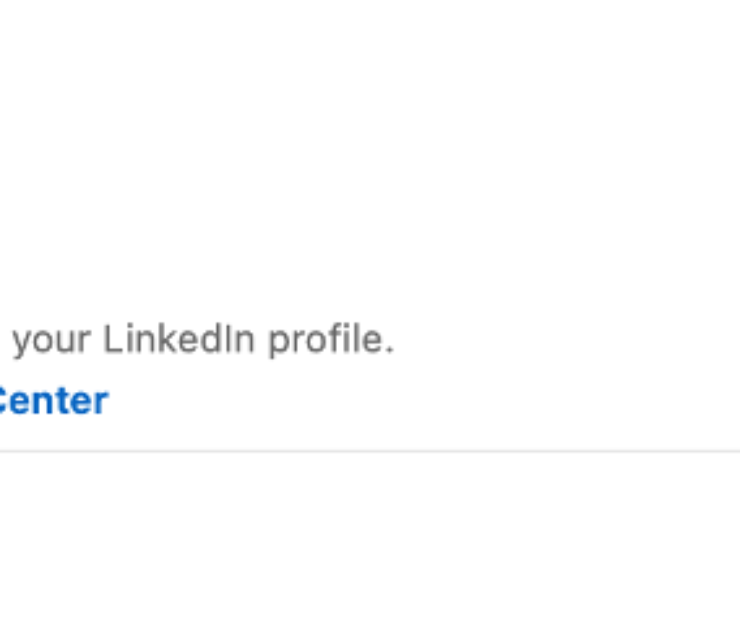Click the period after "profile"

click(x=390, y=350)
